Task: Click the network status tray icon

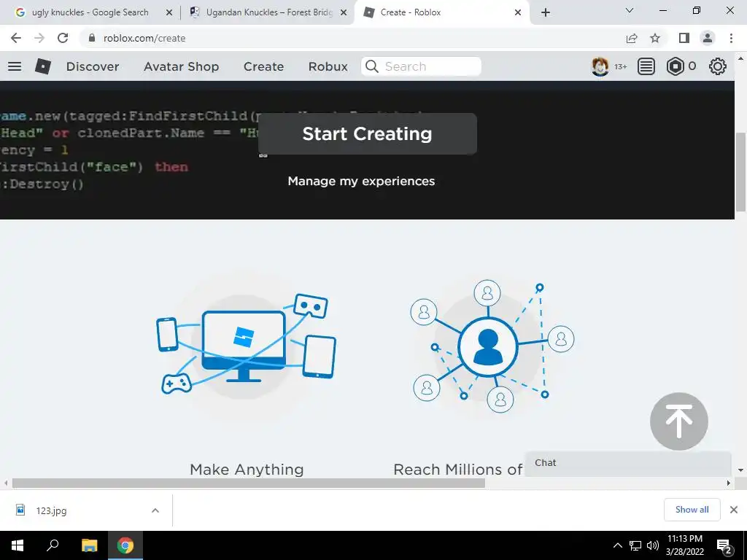Action: [635, 545]
